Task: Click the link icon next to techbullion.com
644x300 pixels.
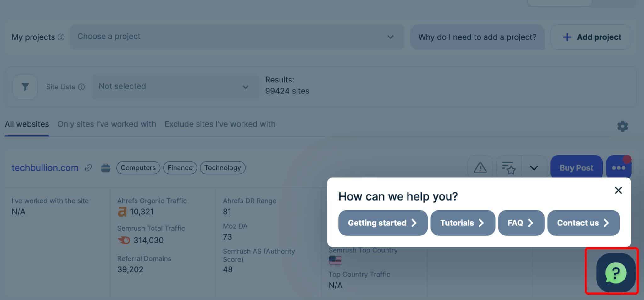Action: 88,168
